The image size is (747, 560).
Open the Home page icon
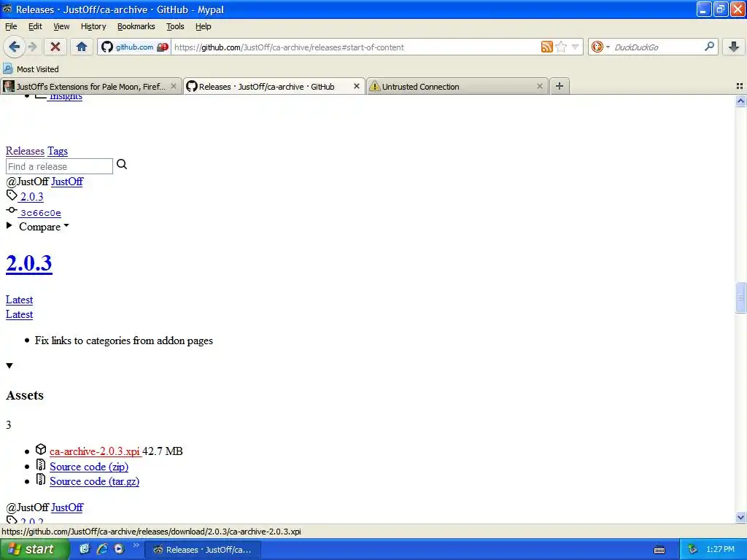click(x=82, y=47)
